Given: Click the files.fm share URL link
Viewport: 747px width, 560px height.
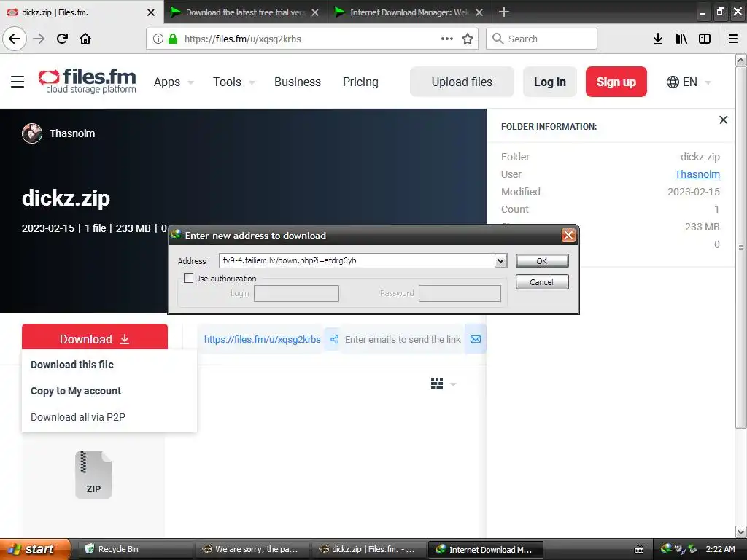Looking at the screenshot, I should 262,340.
